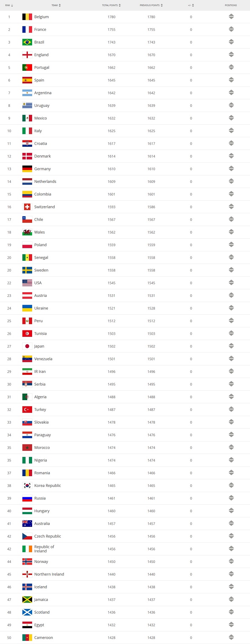Screen dimensions: 250x644
Task: Click the Japan flag icon
Action: (x=27, y=346)
